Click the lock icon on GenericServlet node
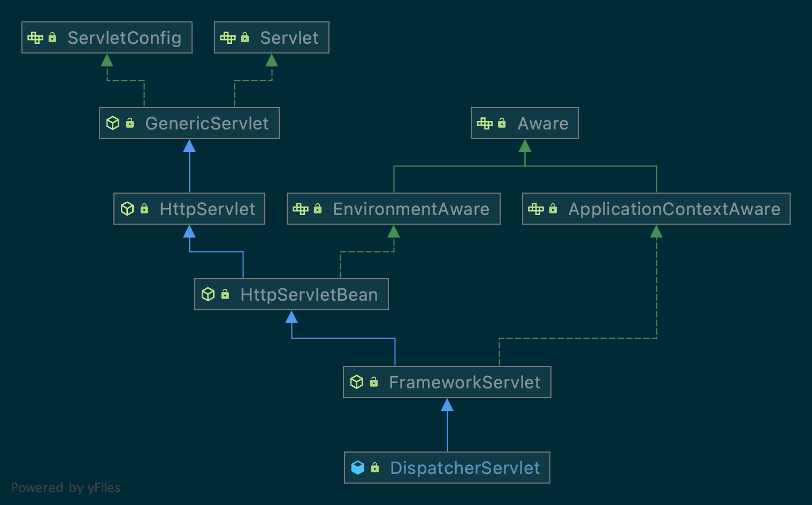The height and width of the screenshot is (505, 812). [x=130, y=123]
